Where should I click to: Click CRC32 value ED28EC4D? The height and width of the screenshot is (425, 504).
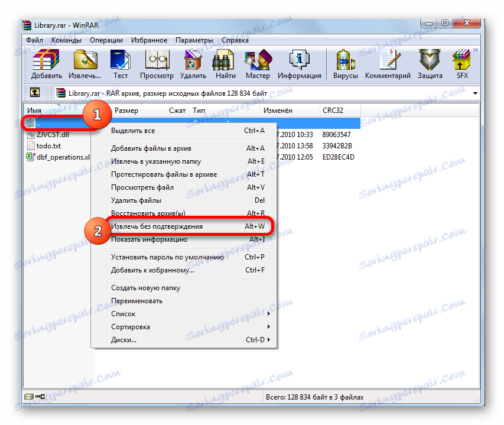(338, 157)
